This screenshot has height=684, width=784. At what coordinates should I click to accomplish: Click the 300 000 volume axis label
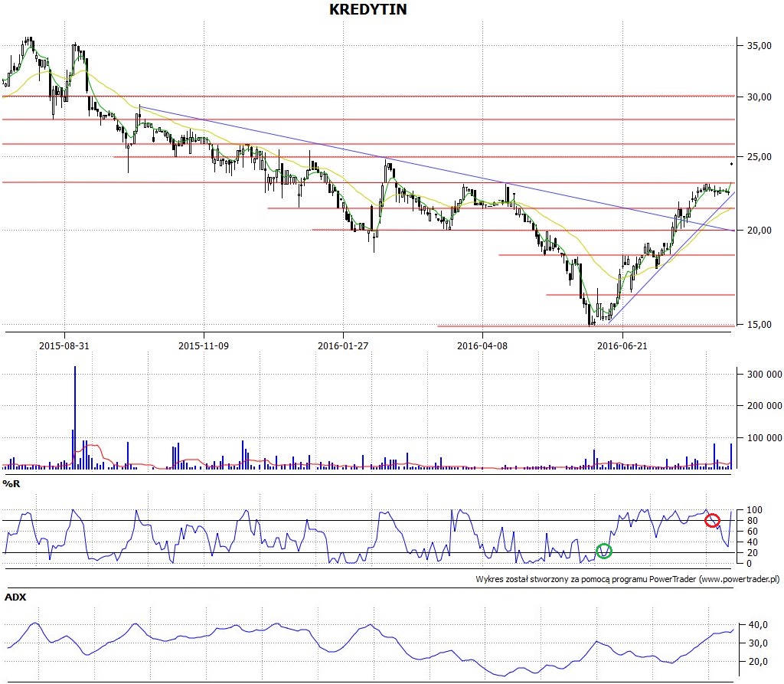(764, 375)
